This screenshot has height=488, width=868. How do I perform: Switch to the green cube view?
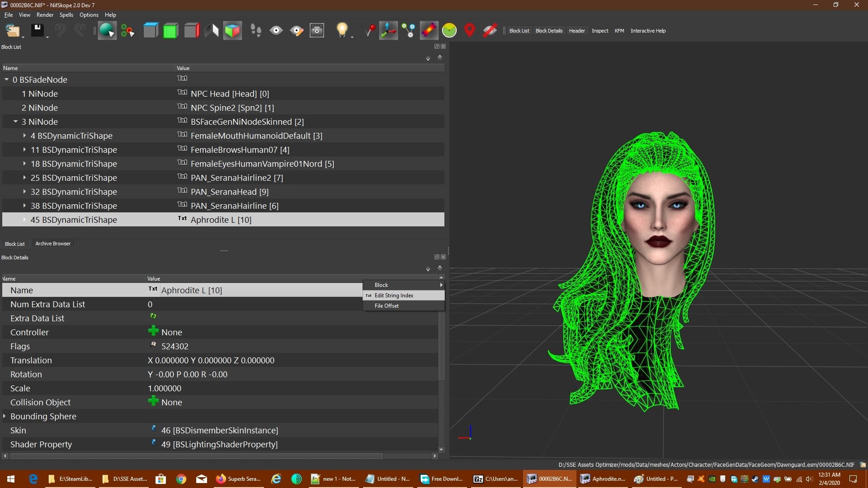(170, 30)
